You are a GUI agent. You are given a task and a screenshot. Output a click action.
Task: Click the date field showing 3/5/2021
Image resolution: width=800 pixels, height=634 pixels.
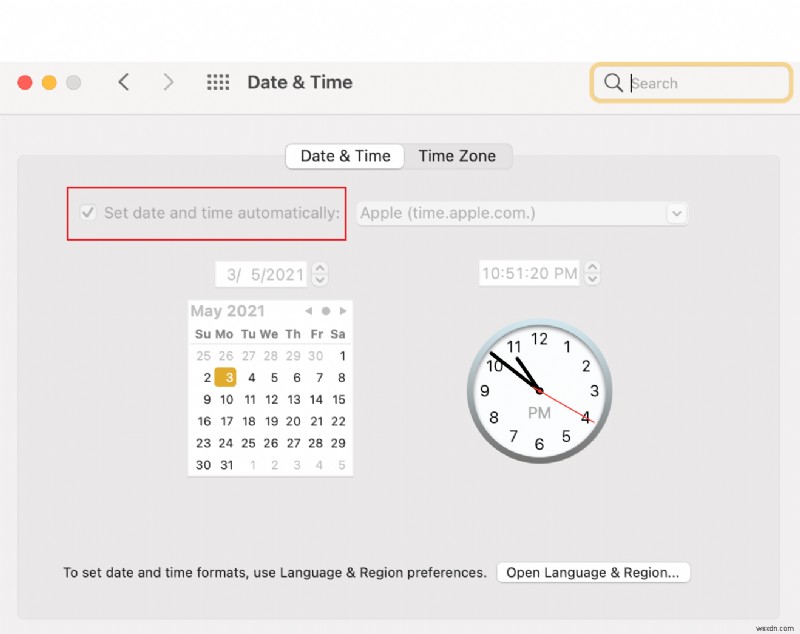260,274
